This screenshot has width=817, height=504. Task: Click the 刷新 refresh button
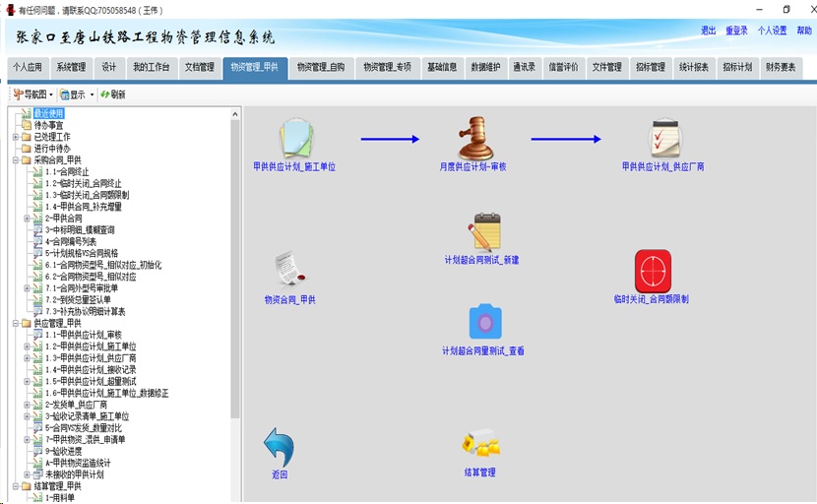tap(112, 94)
